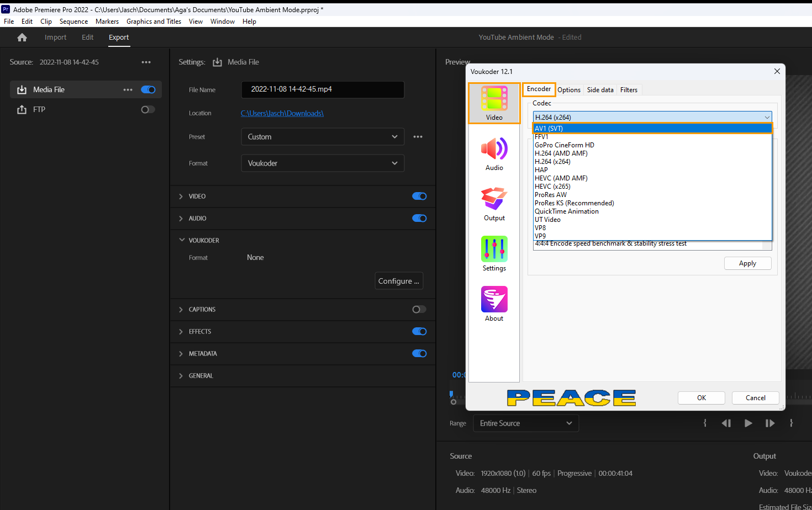Viewport: 812px width, 510px height.
Task: Open Media File three-dot options
Action: click(x=128, y=89)
